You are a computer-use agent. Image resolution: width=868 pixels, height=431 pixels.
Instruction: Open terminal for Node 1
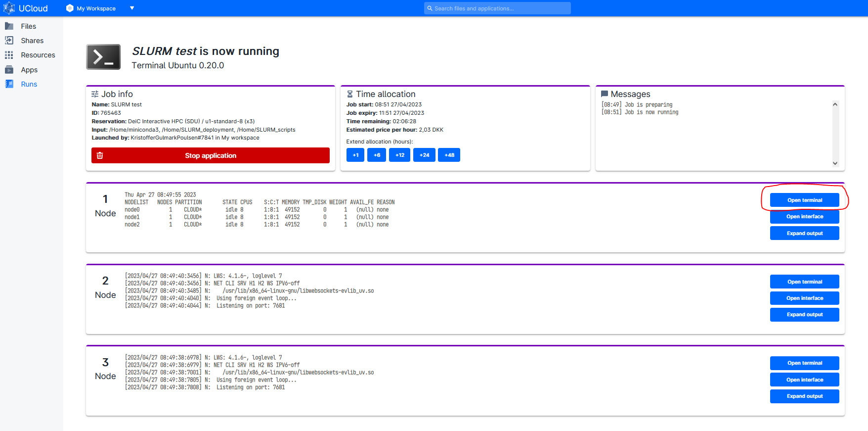click(804, 200)
